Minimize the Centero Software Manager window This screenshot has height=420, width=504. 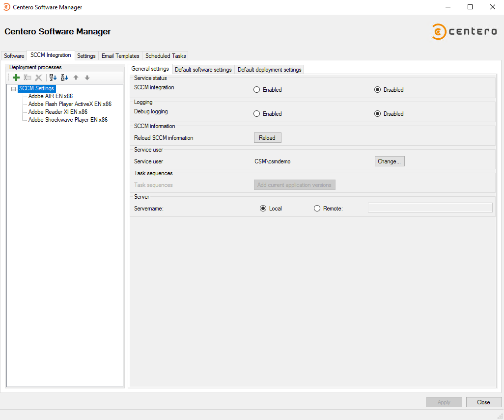448,7
